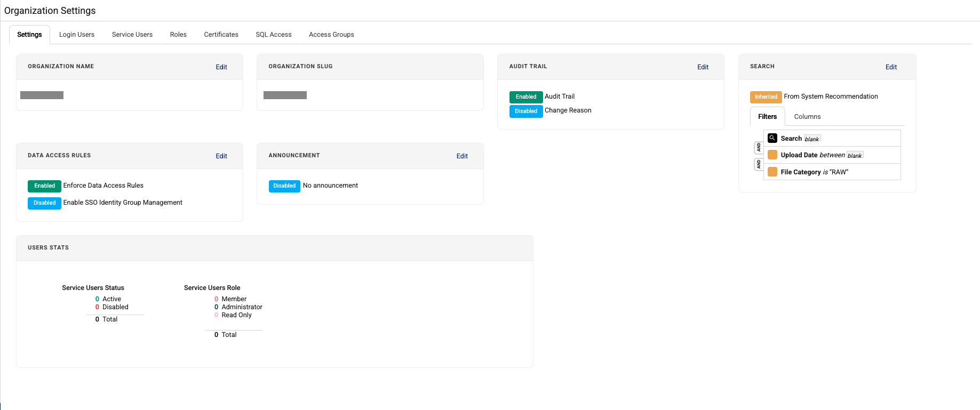
Task: Switch to the Access Groups tab
Action: pyautogui.click(x=331, y=35)
